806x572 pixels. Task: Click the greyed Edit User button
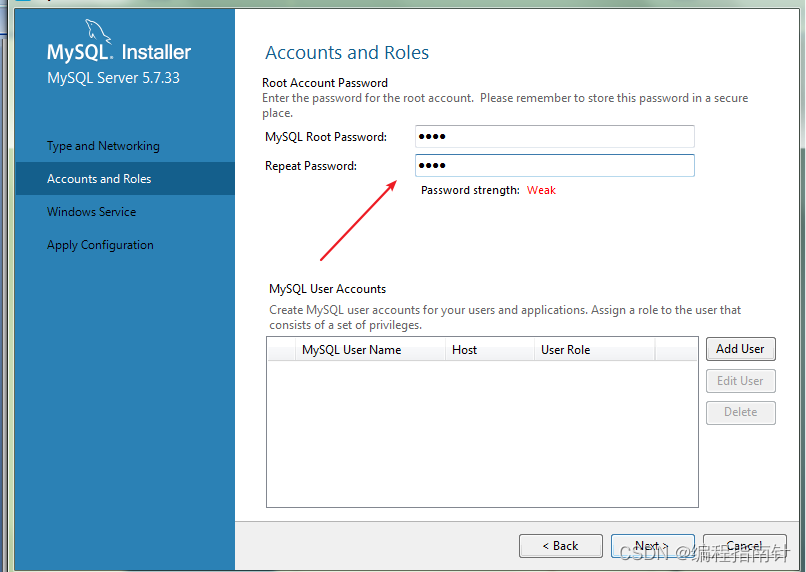[740, 381]
